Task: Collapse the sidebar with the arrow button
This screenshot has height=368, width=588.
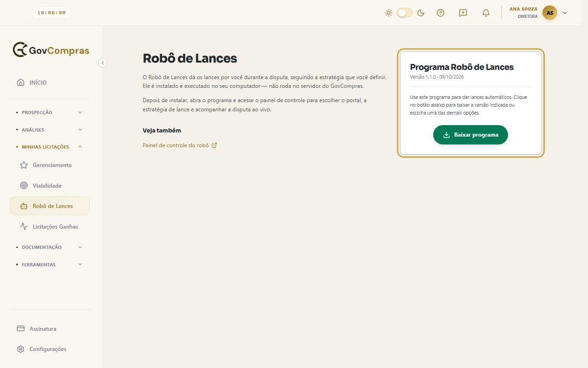Action: (103, 63)
